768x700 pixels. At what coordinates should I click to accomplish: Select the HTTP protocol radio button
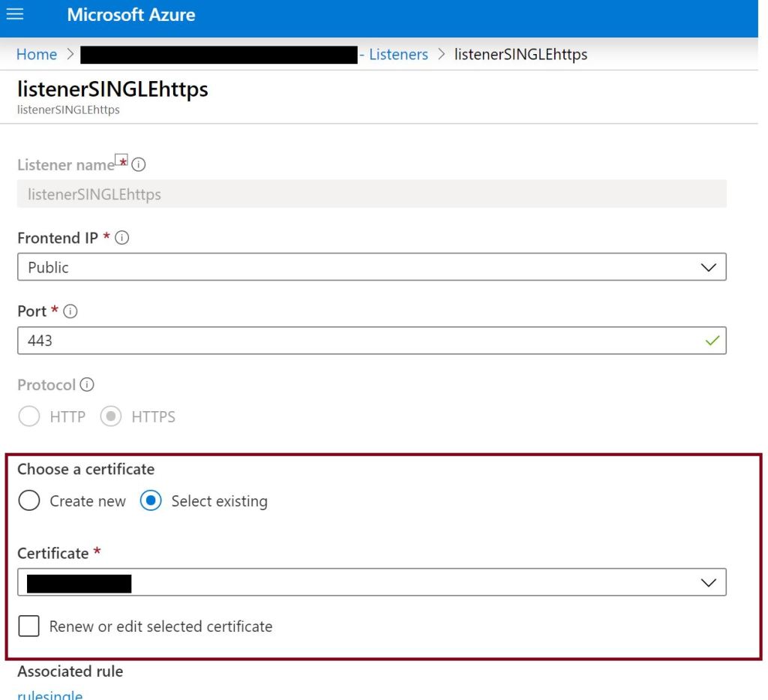29,416
